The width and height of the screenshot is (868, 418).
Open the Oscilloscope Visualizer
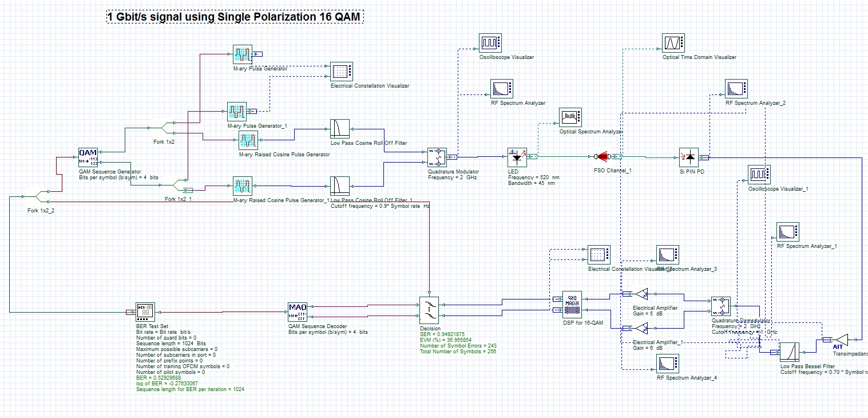(489, 41)
